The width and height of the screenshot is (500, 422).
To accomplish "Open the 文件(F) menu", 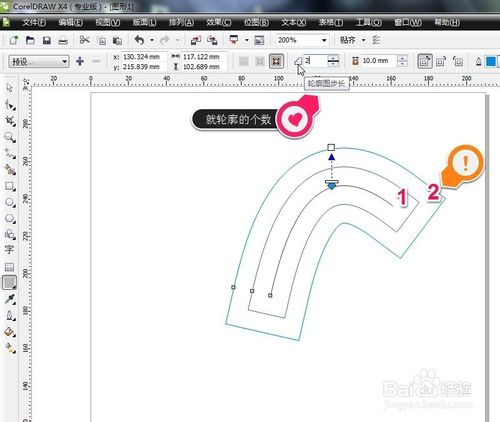I will (x=34, y=23).
